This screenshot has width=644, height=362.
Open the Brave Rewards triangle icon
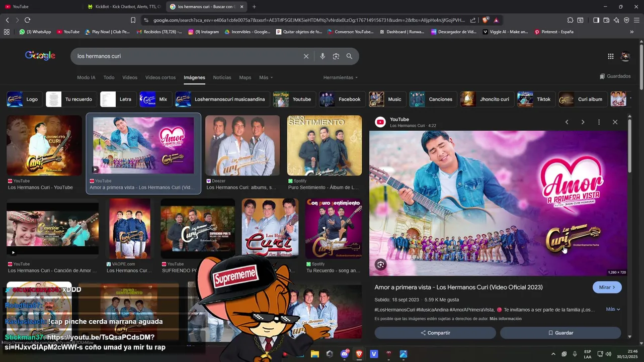pos(496,20)
